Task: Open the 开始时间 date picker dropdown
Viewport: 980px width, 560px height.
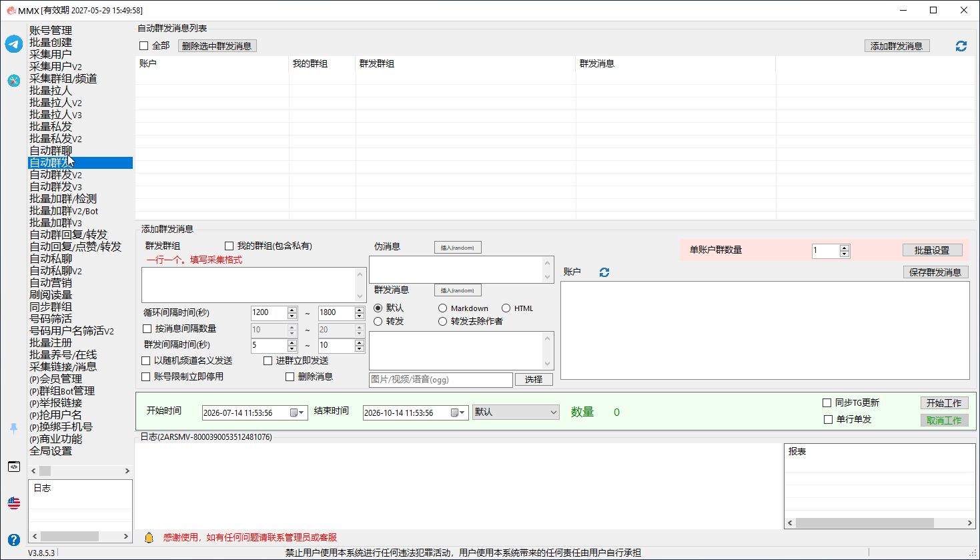Action: (302, 413)
